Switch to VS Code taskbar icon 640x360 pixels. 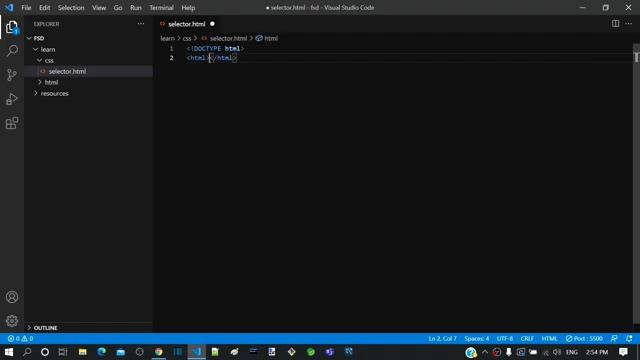pyautogui.click(x=197, y=352)
